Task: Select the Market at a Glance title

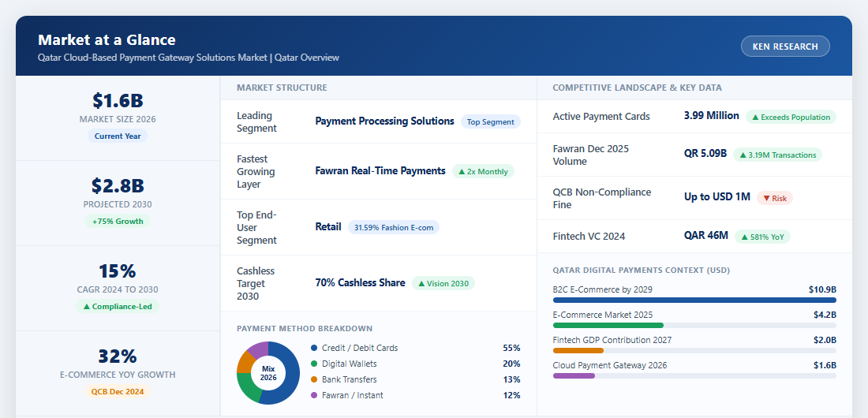Action: [x=107, y=40]
